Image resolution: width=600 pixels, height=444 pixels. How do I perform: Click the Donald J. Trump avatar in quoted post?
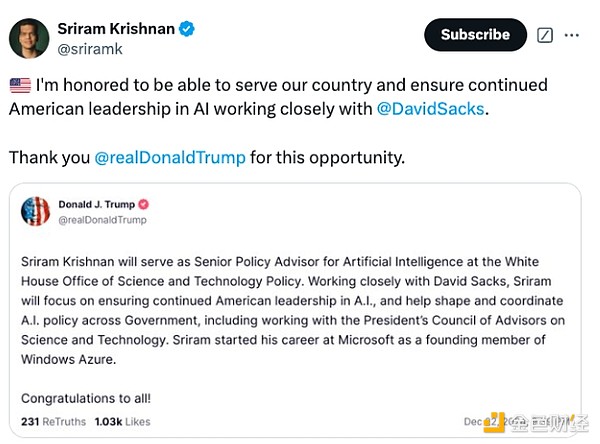click(35, 211)
